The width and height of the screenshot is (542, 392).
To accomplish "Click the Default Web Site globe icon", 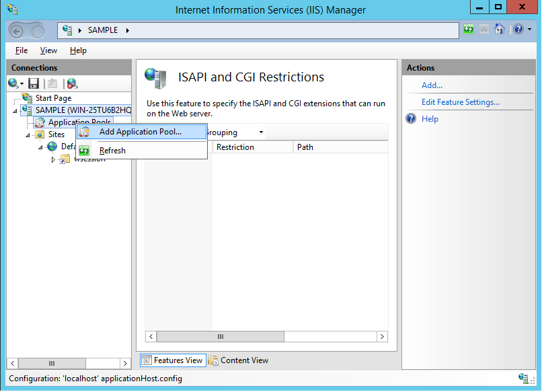I will coord(52,147).
